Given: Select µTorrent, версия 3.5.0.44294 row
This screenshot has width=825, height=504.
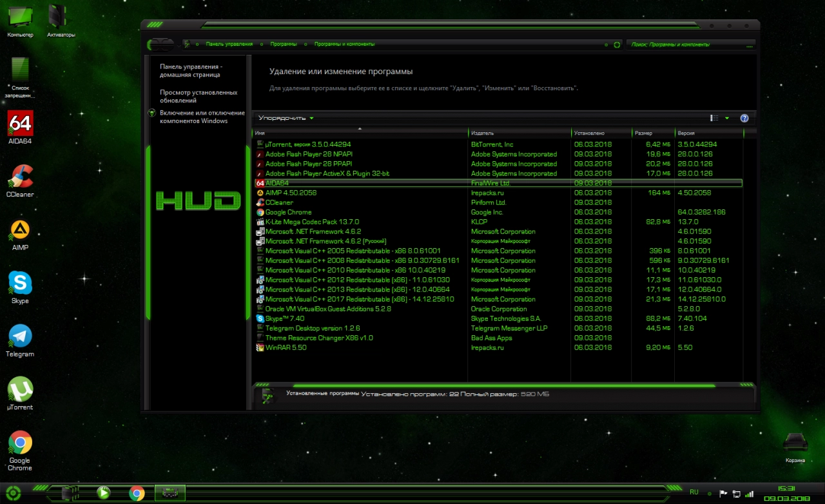Looking at the screenshot, I should click(498, 144).
